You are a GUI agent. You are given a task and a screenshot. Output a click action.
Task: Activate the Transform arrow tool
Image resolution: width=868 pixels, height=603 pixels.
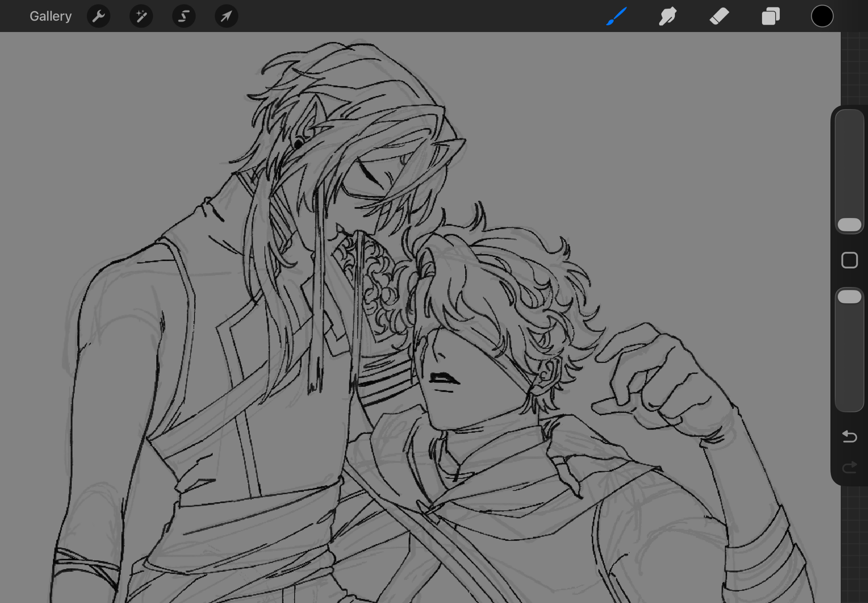tap(226, 16)
